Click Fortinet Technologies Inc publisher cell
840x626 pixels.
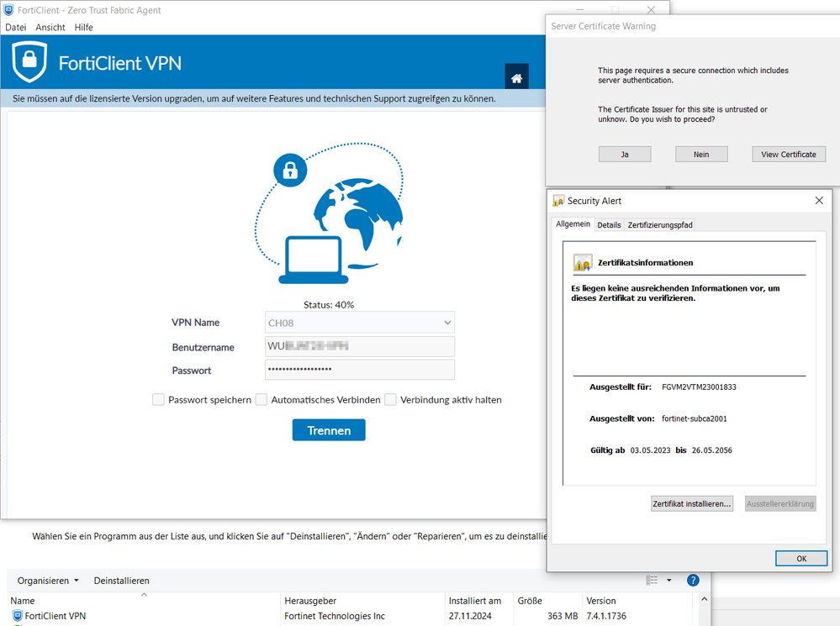335,616
